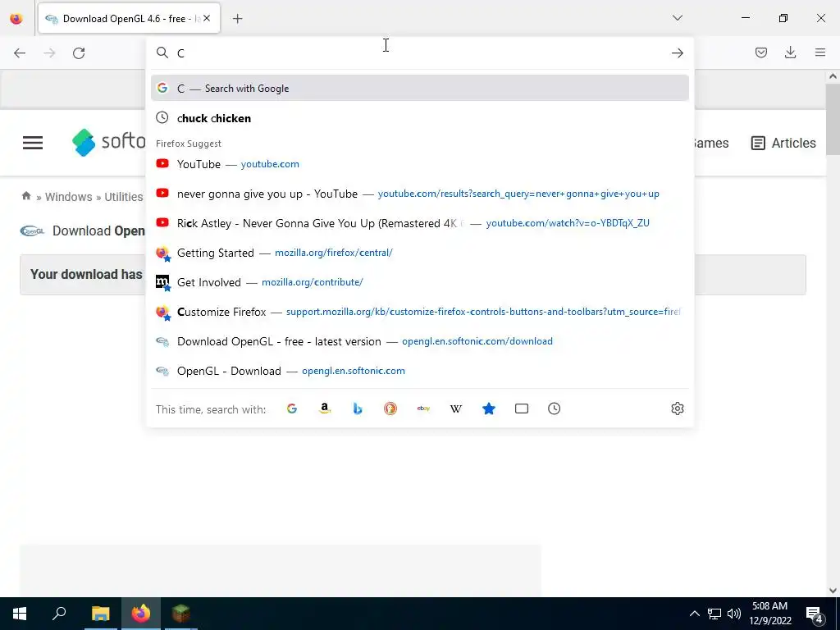The image size is (840, 630).
Task: Click the home breadcrumb icon
Action: coord(25,196)
